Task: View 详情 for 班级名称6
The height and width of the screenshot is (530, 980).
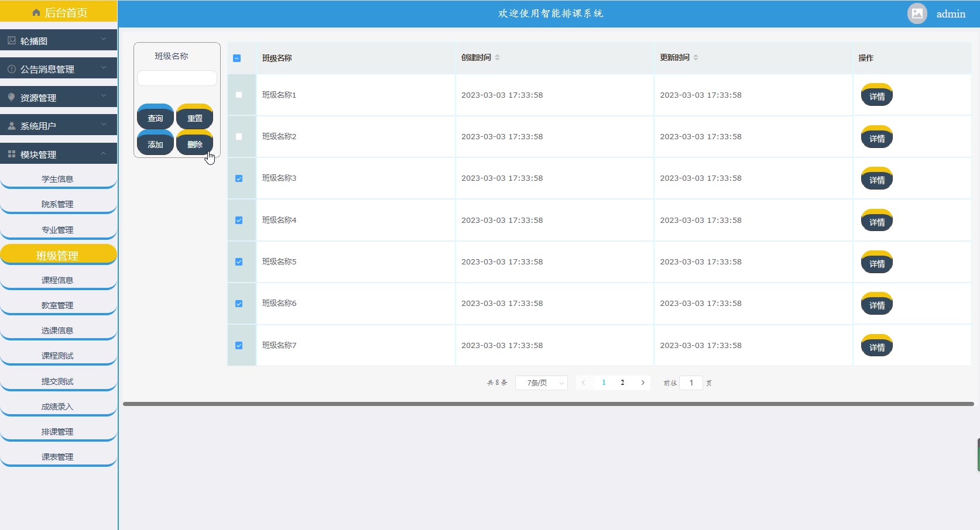Action: coord(877,304)
